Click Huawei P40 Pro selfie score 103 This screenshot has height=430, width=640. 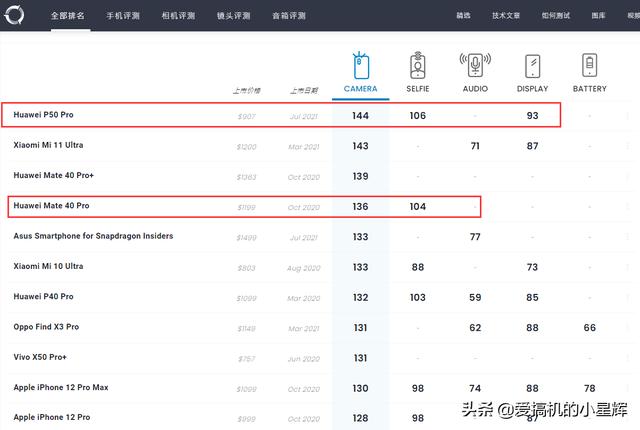point(418,297)
